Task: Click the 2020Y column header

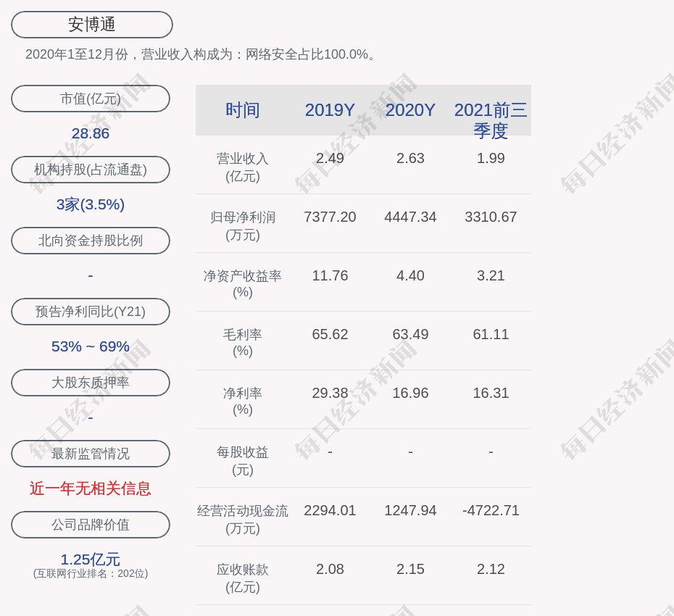Action: [410, 110]
